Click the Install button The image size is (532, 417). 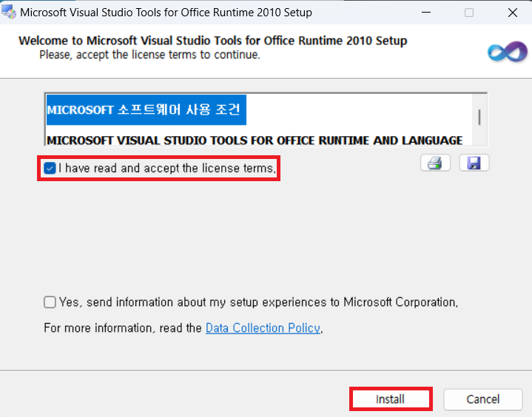tap(391, 399)
